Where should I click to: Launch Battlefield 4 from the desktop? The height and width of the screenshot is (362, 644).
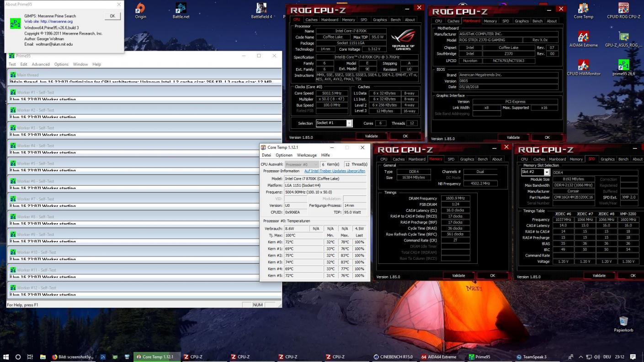(x=261, y=11)
